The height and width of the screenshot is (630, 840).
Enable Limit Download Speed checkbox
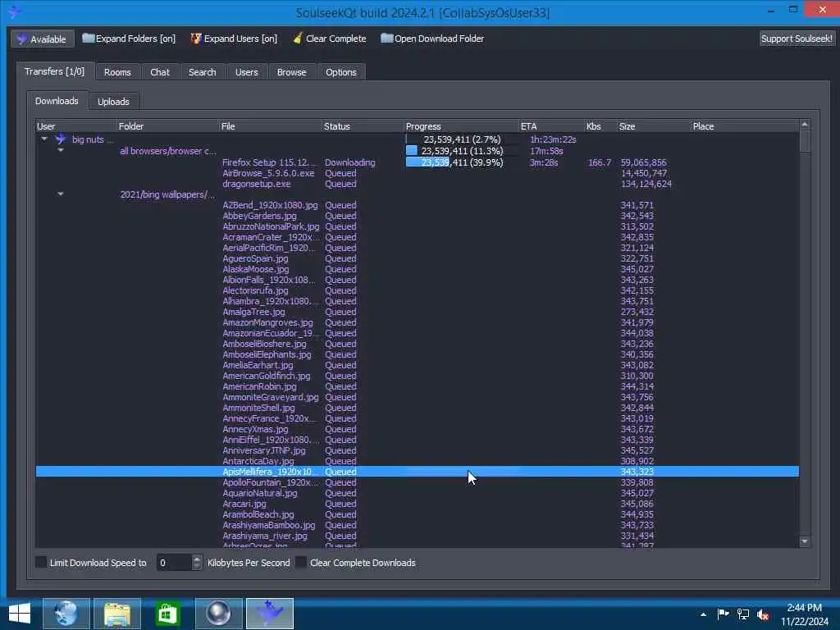41,562
